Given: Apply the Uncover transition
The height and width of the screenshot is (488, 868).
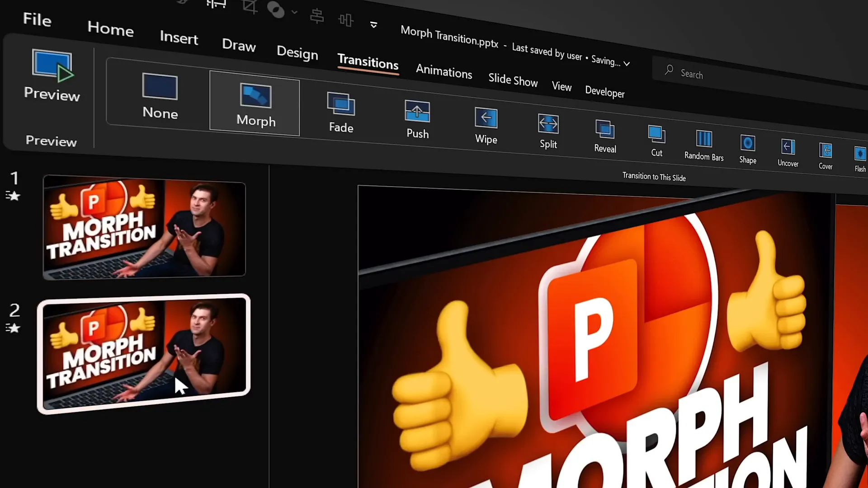Looking at the screenshot, I should point(788,153).
